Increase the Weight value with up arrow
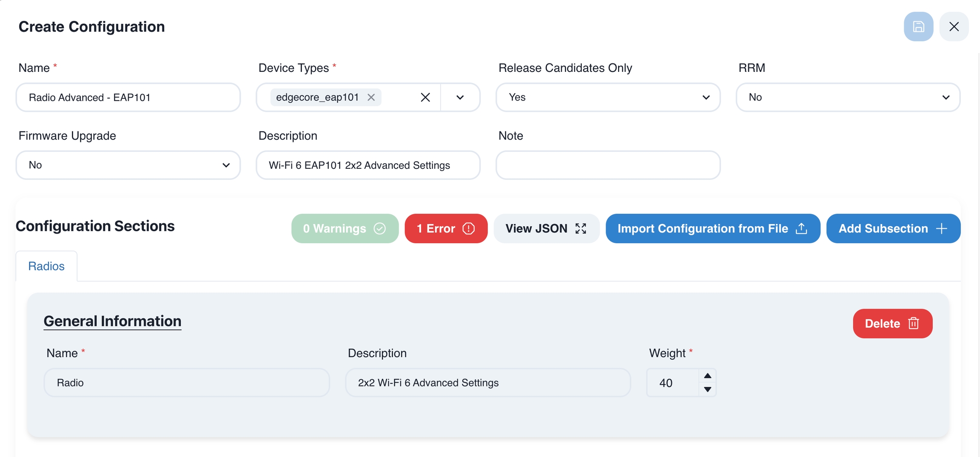This screenshot has width=980, height=457. pos(707,376)
